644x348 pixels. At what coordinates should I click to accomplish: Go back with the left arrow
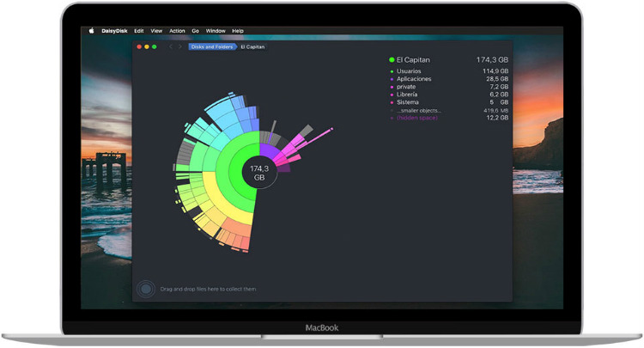point(171,47)
